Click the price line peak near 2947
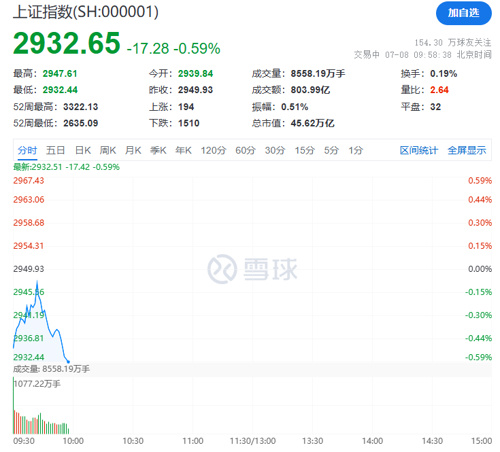500x452 pixels. point(37,282)
